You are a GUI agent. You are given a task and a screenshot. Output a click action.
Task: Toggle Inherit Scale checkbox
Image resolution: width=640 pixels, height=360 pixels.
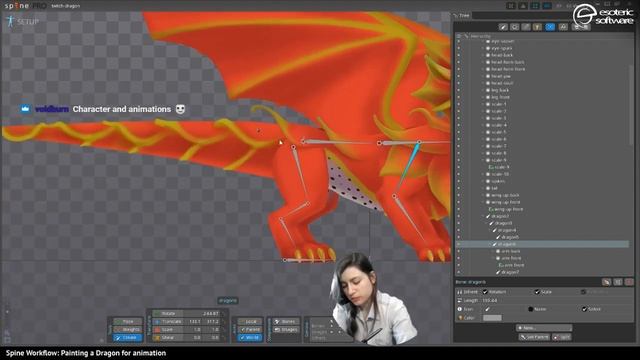click(537, 292)
